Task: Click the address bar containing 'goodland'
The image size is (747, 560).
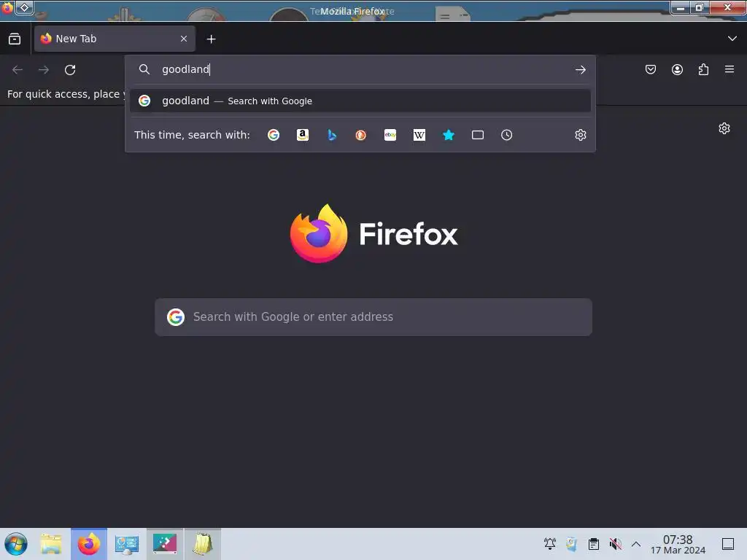Action: click(360, 69)
